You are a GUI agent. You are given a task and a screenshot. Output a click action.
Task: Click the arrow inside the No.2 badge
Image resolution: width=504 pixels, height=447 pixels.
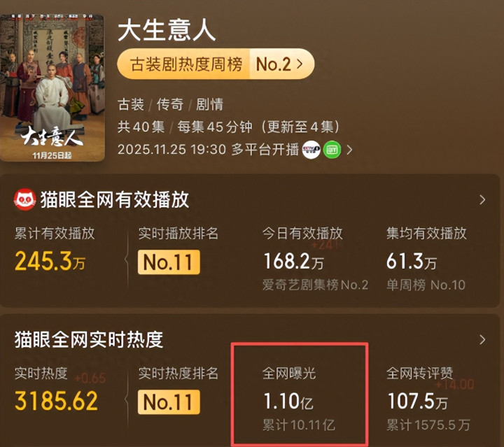[300, 64]
